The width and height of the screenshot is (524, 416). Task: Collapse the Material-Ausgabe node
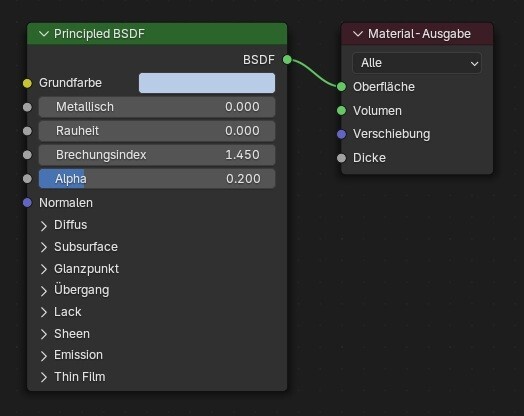[x=358, y=34]
